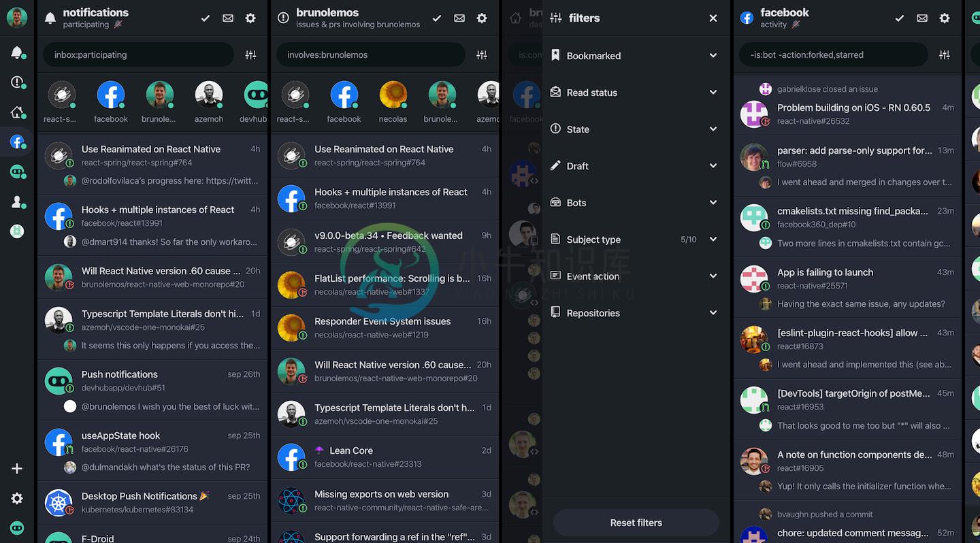Expand the Subject type filter section
The image size is (980, 543).
636,240
